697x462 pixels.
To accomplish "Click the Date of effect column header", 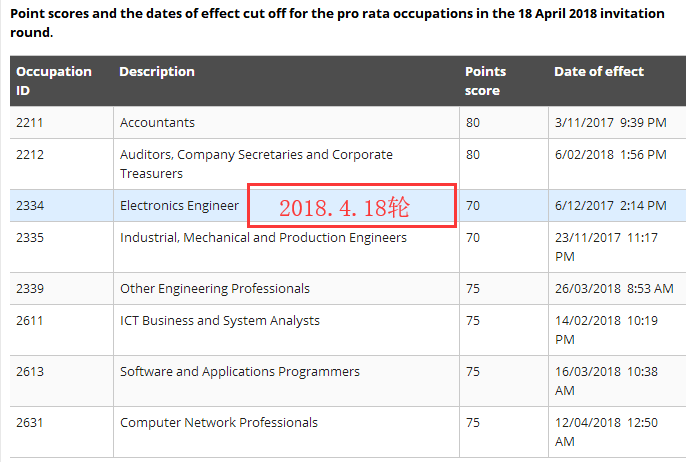I will point(599,72).
